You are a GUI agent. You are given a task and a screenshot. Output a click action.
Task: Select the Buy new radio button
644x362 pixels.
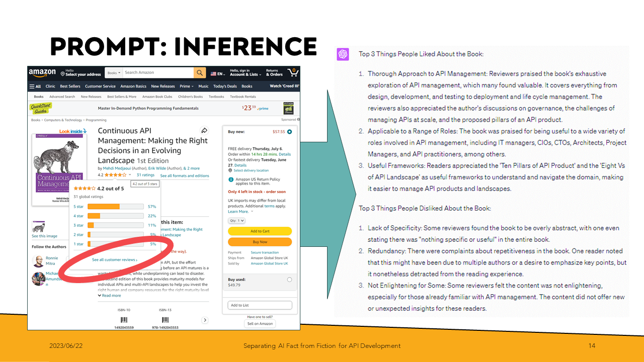pos(289,132)
